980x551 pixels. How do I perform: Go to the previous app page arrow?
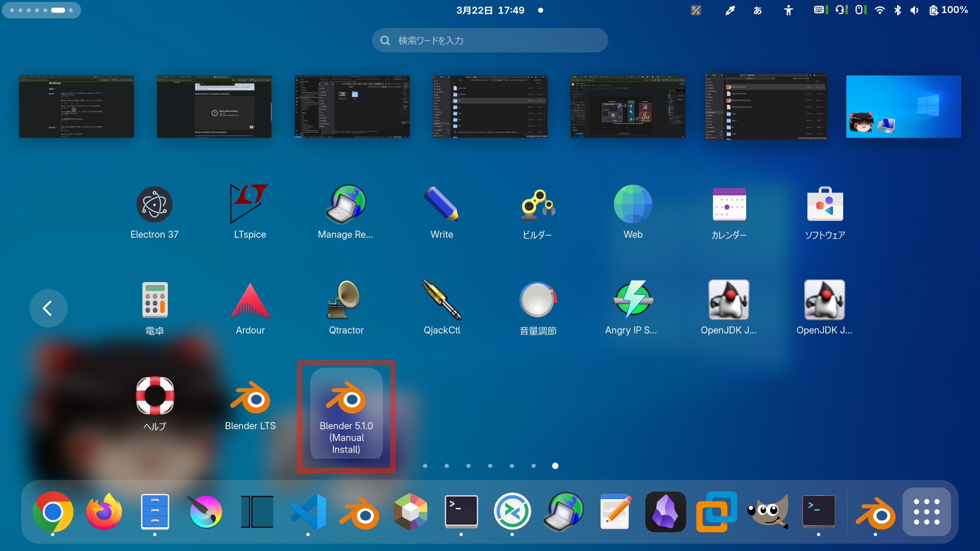click(x=48, y=308)
